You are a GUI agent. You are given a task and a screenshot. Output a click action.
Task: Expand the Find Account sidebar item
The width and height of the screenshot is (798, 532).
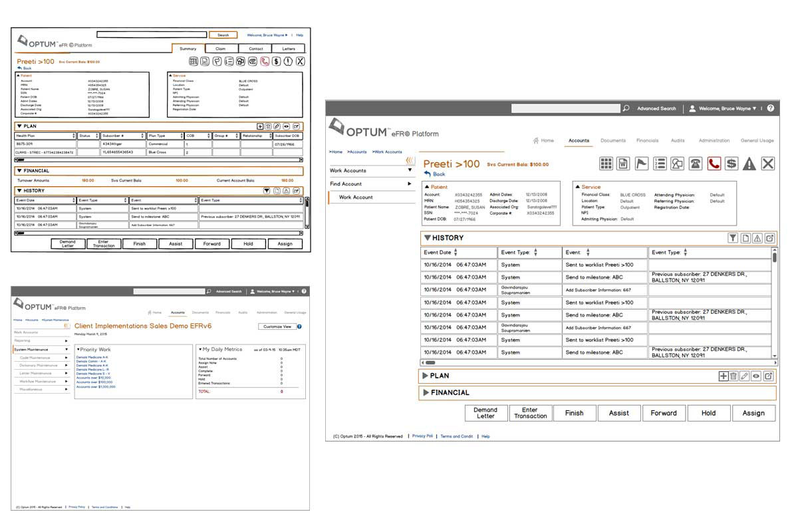(x=410, y=184)
